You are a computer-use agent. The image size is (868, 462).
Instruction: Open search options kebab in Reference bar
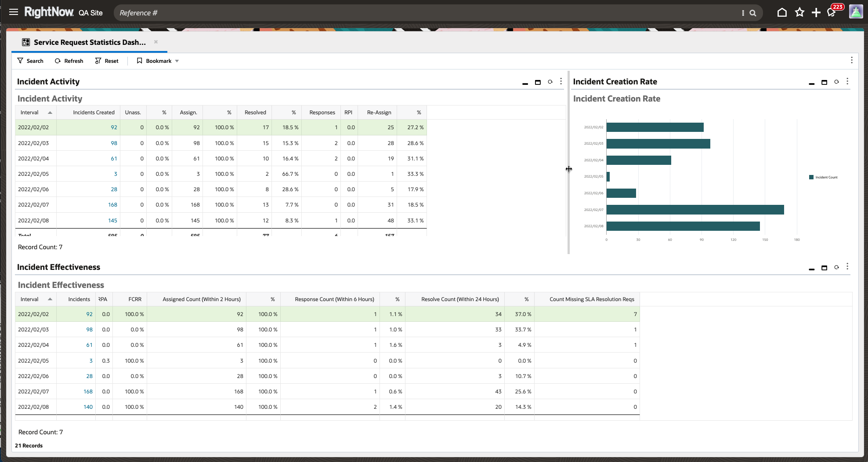743,13
